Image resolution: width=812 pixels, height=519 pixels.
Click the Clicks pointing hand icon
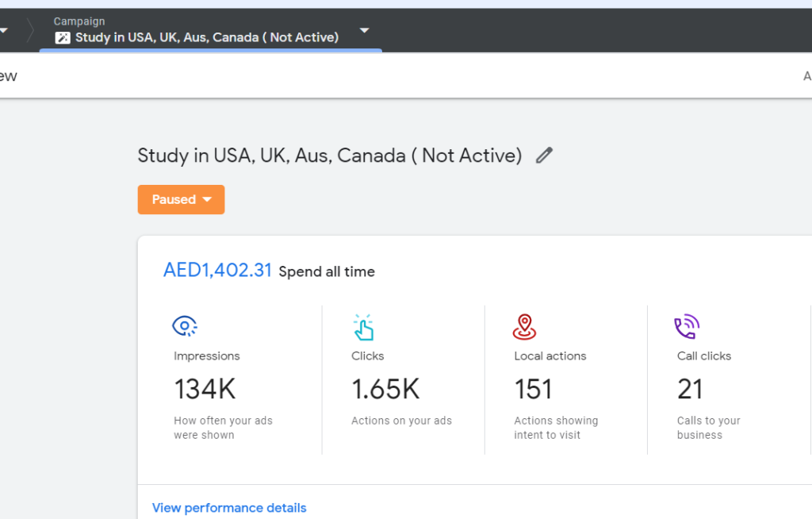(363, 327)
